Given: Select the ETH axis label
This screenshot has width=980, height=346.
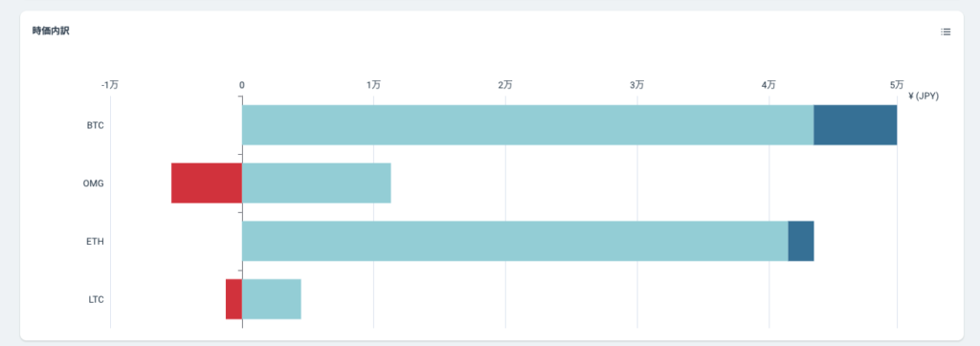Looking at the screenshot, I should 95,241.
